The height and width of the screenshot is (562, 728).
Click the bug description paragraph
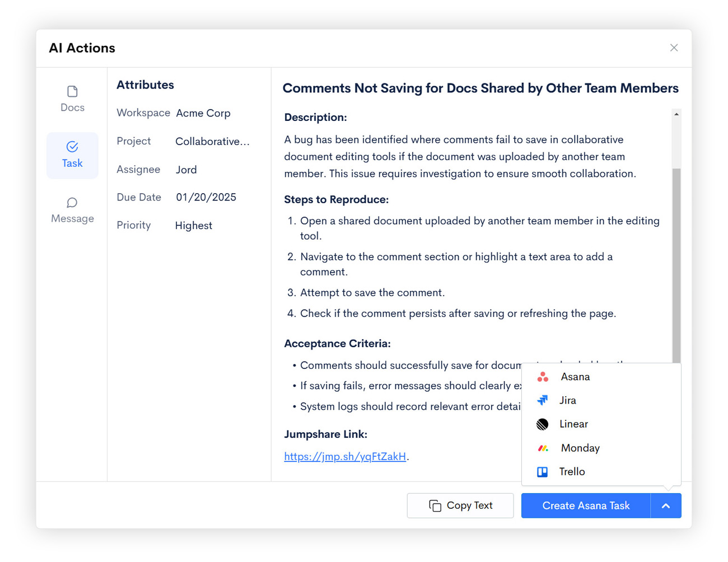pyautogui.click(x=460, y=157)
